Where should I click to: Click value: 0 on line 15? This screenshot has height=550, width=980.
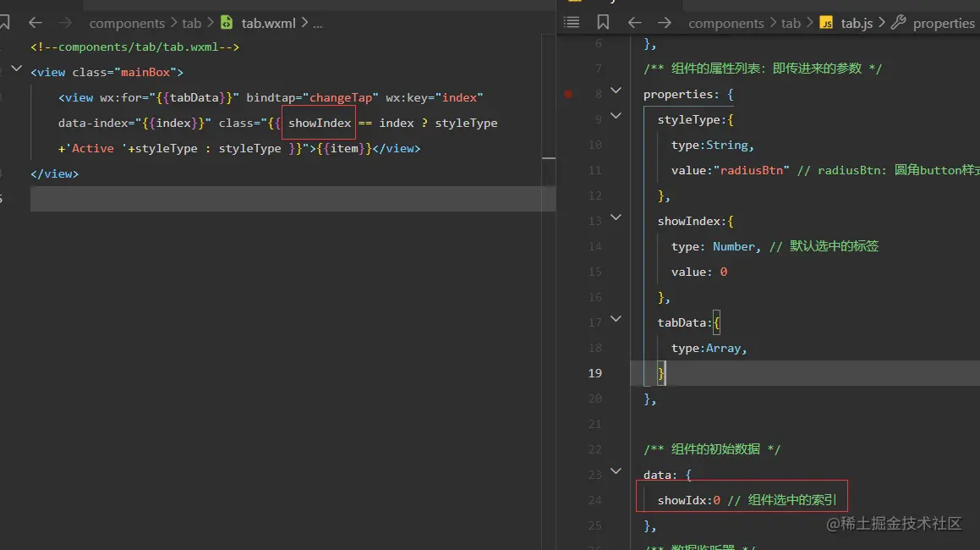point(698,272)
